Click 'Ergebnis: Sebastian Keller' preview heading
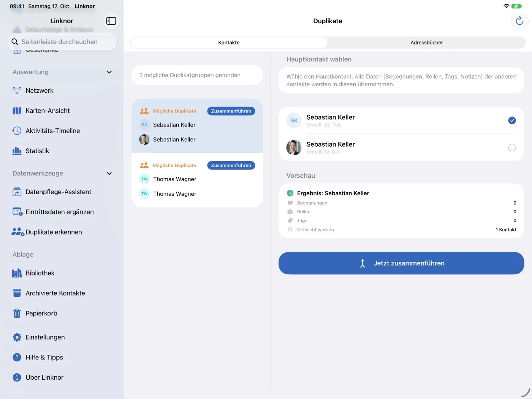Image resolution: width=532 pixels, height=399 pixels. tap(333, 193)
